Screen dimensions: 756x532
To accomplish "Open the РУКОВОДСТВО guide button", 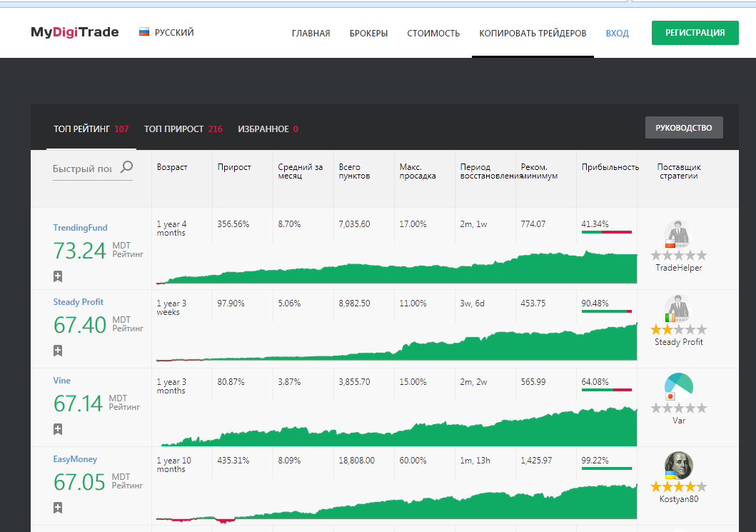I will (684, 127).
